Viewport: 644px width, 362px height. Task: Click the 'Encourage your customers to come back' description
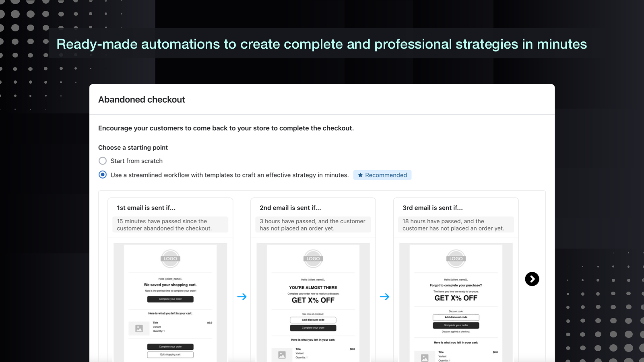point(226,128)
